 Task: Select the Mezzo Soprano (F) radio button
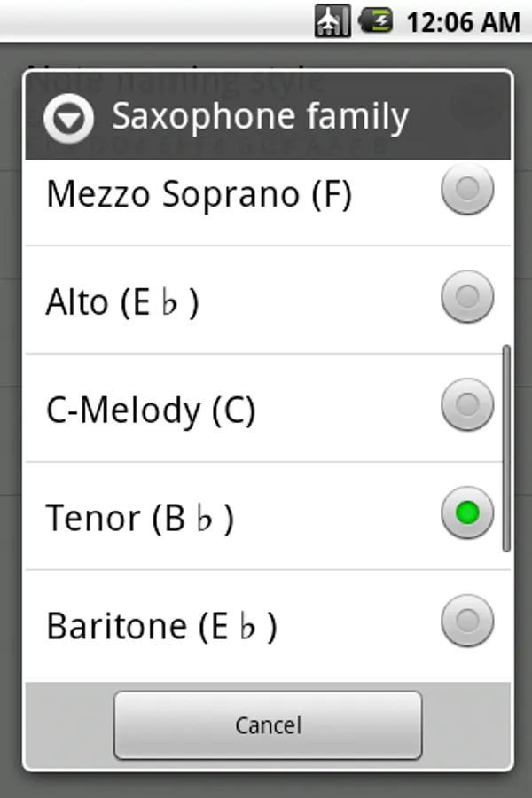pos(467,188)
